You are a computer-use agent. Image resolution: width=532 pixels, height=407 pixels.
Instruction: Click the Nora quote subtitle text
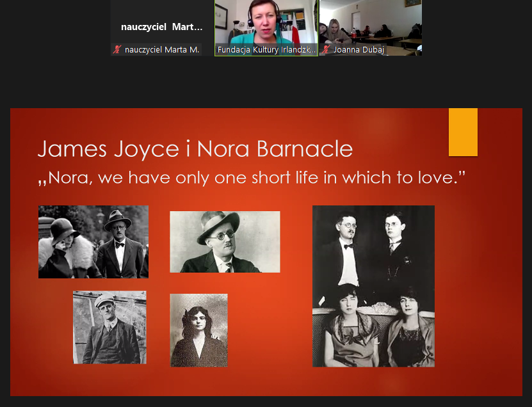[x=251, y=177]
